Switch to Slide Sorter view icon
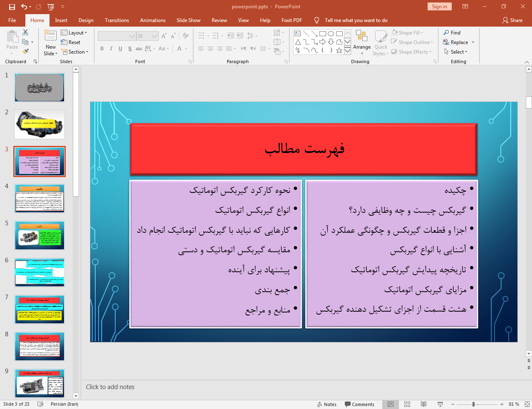 click(x=407, y=404)
